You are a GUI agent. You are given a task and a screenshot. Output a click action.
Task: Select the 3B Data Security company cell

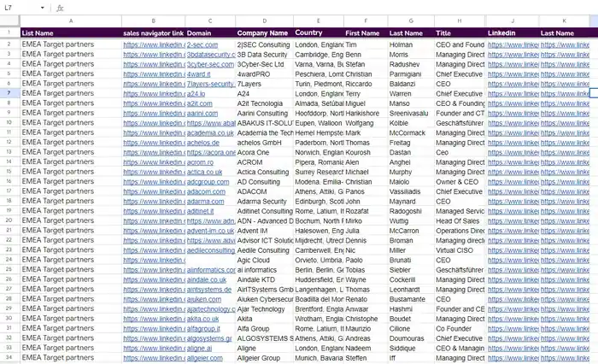tap(264, 55)
